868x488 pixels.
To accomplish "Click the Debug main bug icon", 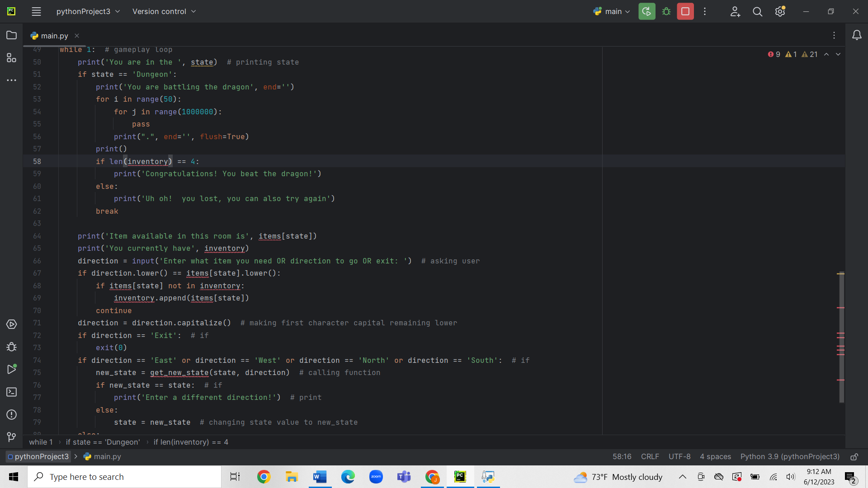I will click(666, 12).
